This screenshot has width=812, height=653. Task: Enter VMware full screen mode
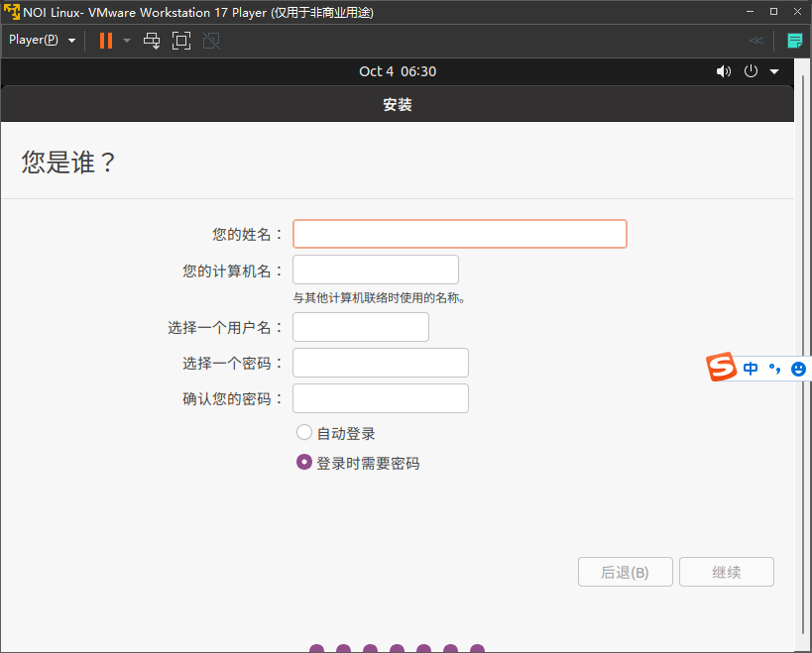(x=180, y=41)
